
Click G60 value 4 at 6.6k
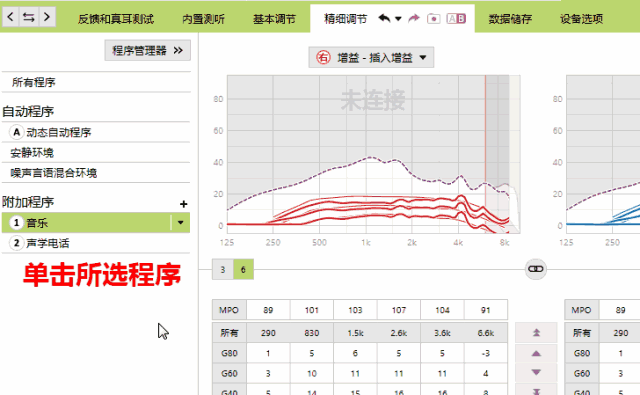tap(486, 373)
